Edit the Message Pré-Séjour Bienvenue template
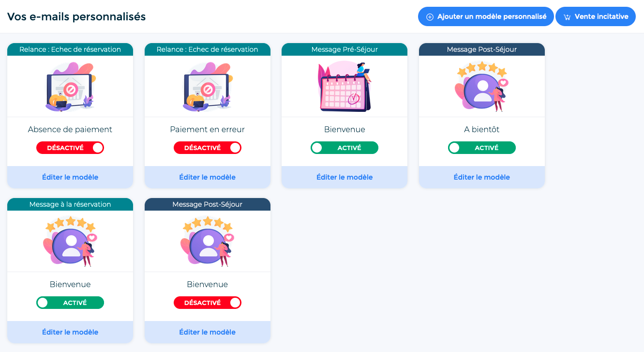This screenshot has width=644, height=352. pos(344,177)
